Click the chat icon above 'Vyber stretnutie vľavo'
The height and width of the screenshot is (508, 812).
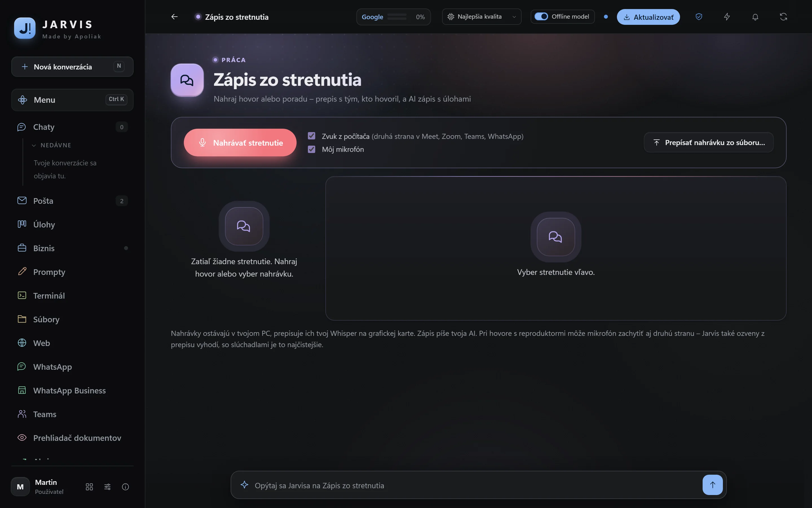coord(556,237)
